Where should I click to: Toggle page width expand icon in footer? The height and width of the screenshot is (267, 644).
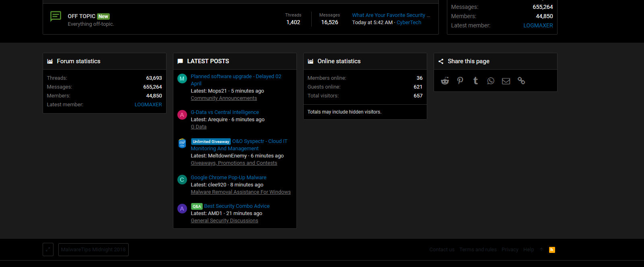(48, 250)
